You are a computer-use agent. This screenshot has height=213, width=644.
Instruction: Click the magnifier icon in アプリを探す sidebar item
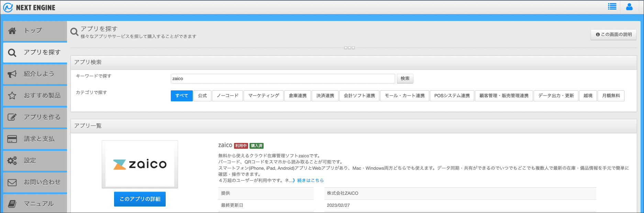[x=12, y=53]
